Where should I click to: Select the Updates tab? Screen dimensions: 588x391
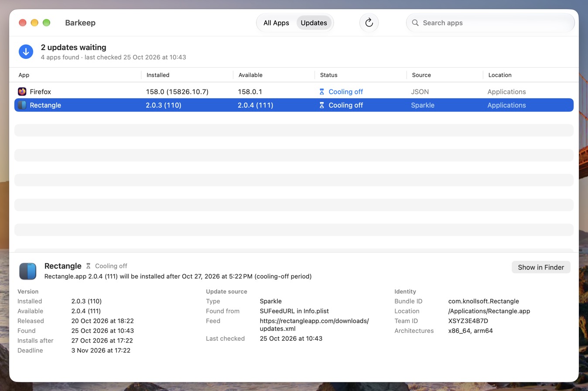(314, 23)
